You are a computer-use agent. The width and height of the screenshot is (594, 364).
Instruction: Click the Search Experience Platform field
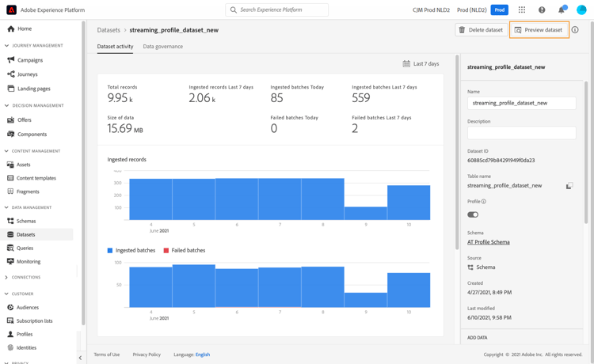277,9
